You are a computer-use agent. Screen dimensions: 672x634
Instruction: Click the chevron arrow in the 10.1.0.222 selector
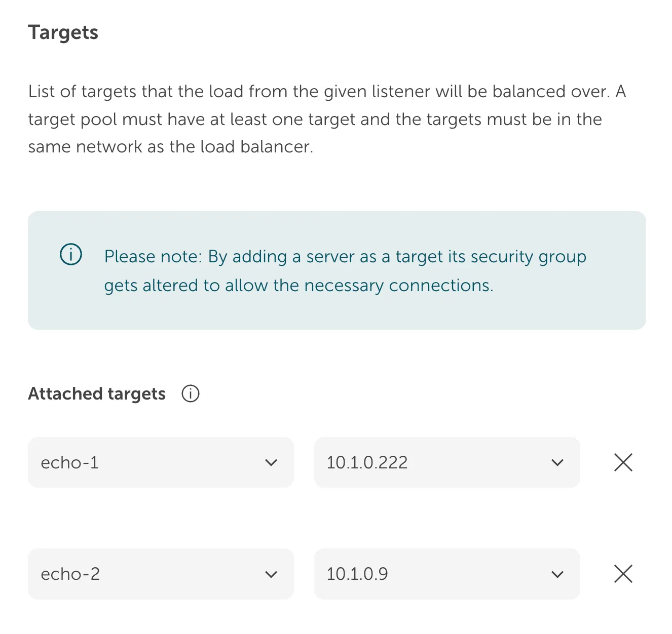click(x=557, y=463)
